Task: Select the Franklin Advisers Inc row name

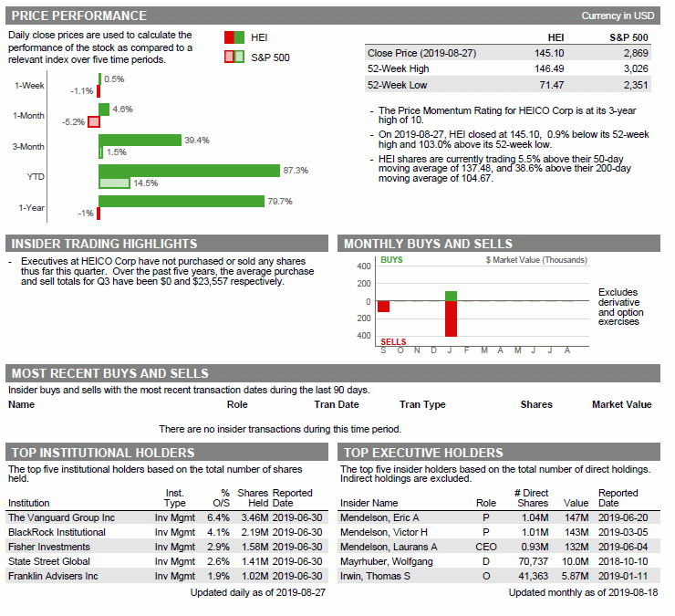Action: point(53,577)
